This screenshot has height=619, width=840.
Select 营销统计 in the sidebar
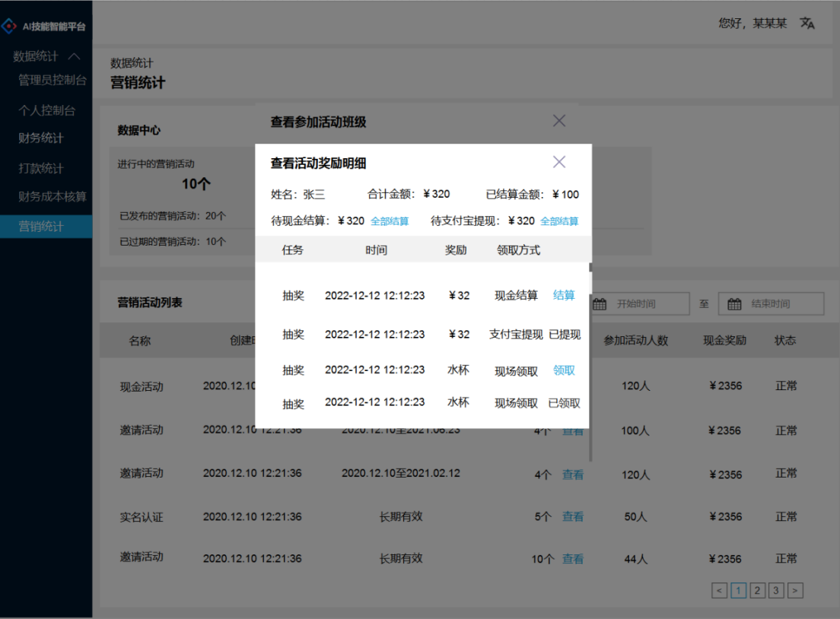(x=42, y=225)
